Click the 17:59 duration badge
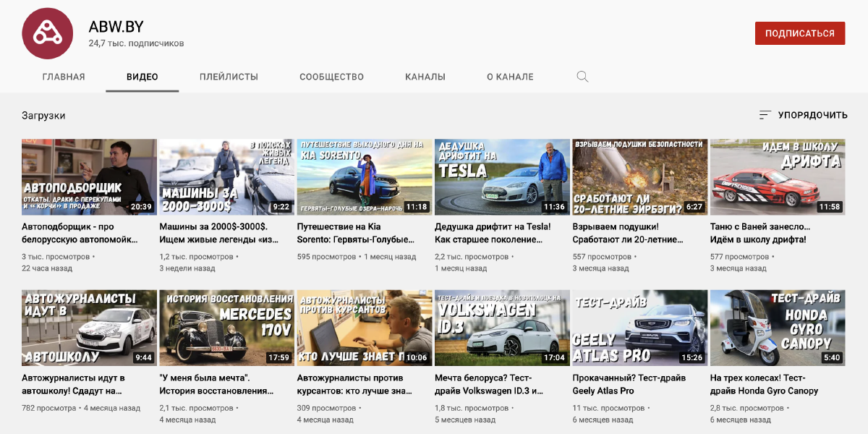Viewport: 868px width, 434px height. pyautogui.click(x=278, y=358)
